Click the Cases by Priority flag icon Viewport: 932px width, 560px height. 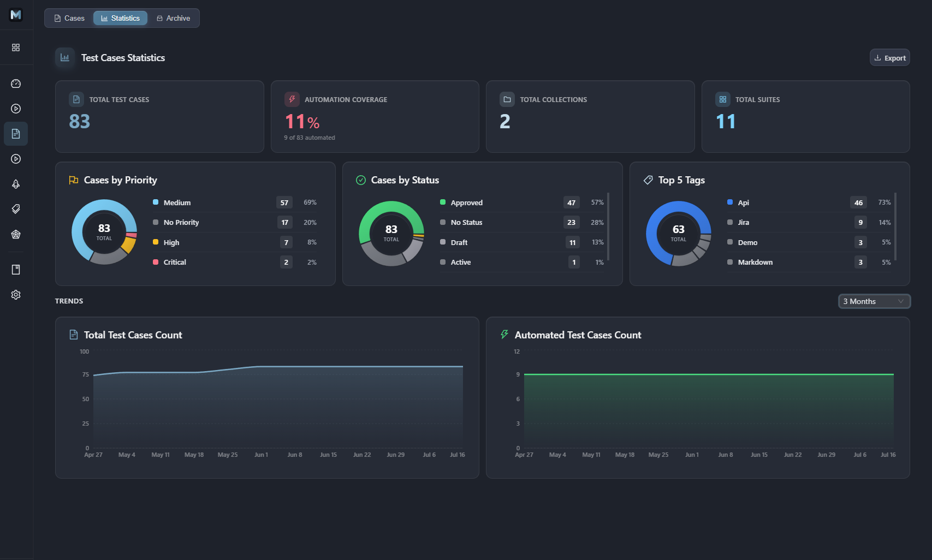click(74, 180)
